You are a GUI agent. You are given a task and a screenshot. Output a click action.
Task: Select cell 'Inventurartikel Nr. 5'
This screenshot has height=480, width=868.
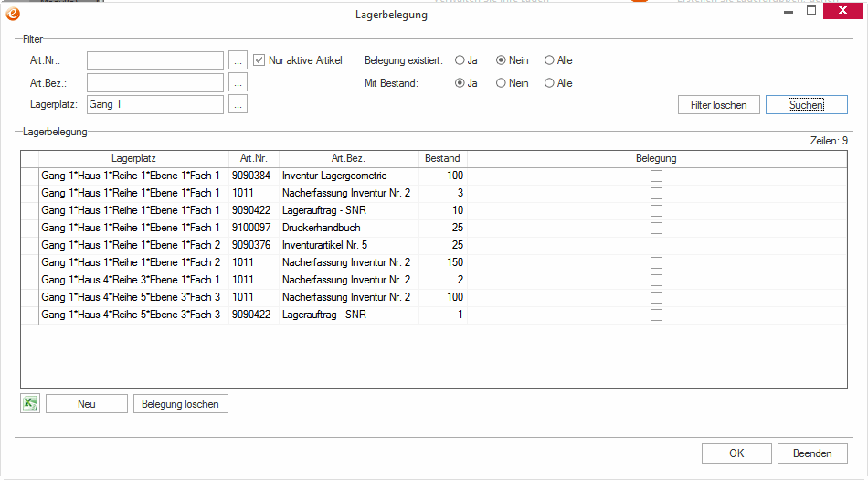349,245
